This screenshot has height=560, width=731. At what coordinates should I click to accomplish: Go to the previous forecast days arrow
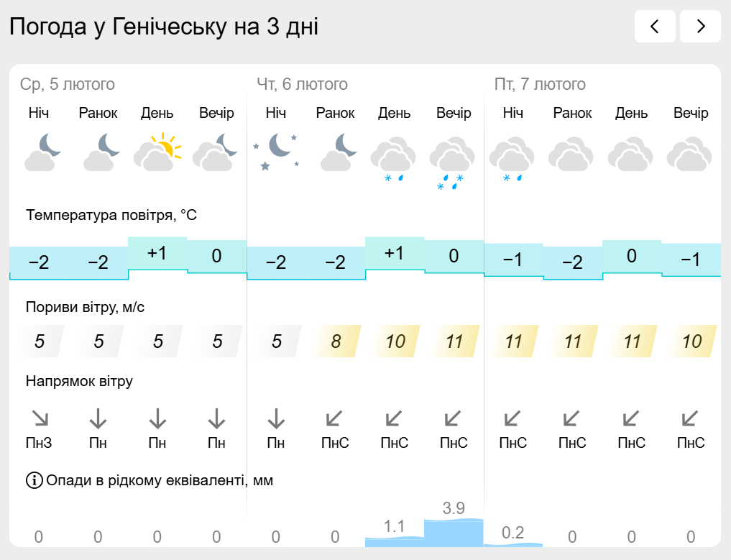coord(655,26)
